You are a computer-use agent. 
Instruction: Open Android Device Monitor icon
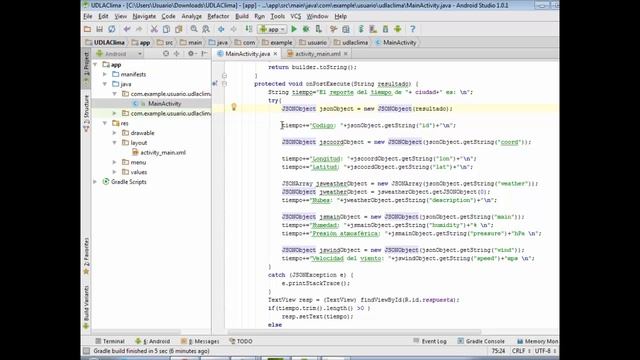pyautogui.click(x=398, y=29)
